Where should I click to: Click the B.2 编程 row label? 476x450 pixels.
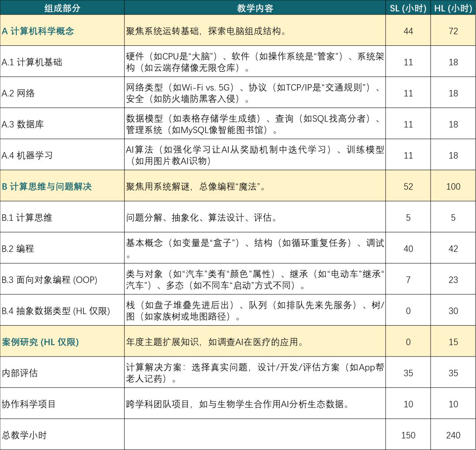[x=18, y=249]
